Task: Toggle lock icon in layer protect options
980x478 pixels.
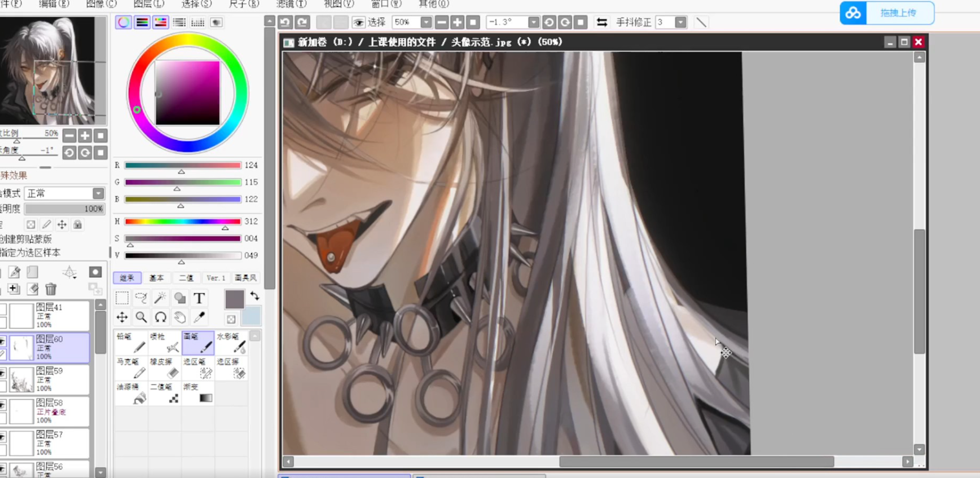Action: (x=77, y=224)
